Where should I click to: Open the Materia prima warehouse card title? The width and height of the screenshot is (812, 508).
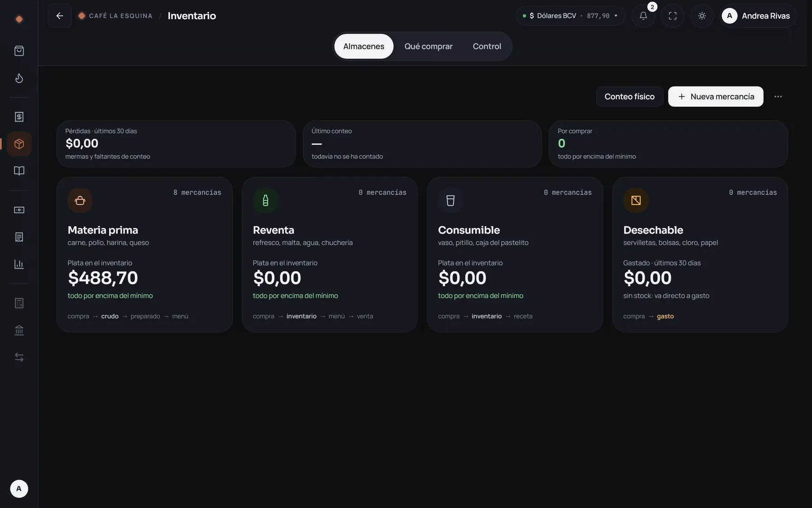[103, 230]
